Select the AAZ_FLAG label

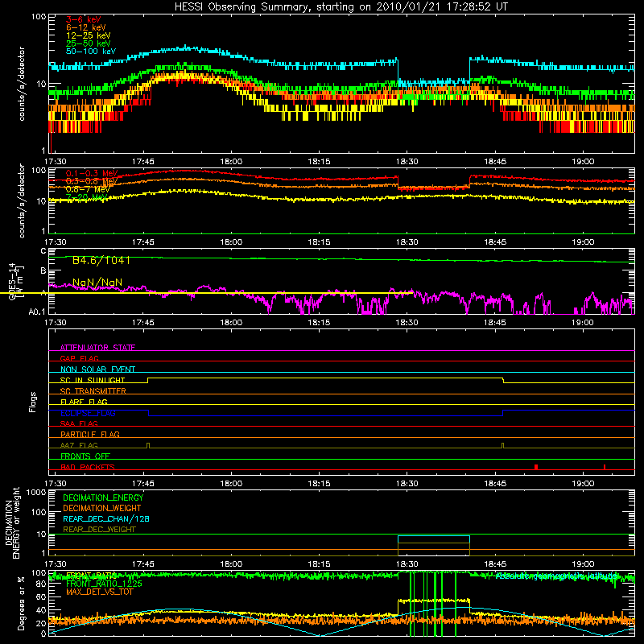tap(79, 445)
